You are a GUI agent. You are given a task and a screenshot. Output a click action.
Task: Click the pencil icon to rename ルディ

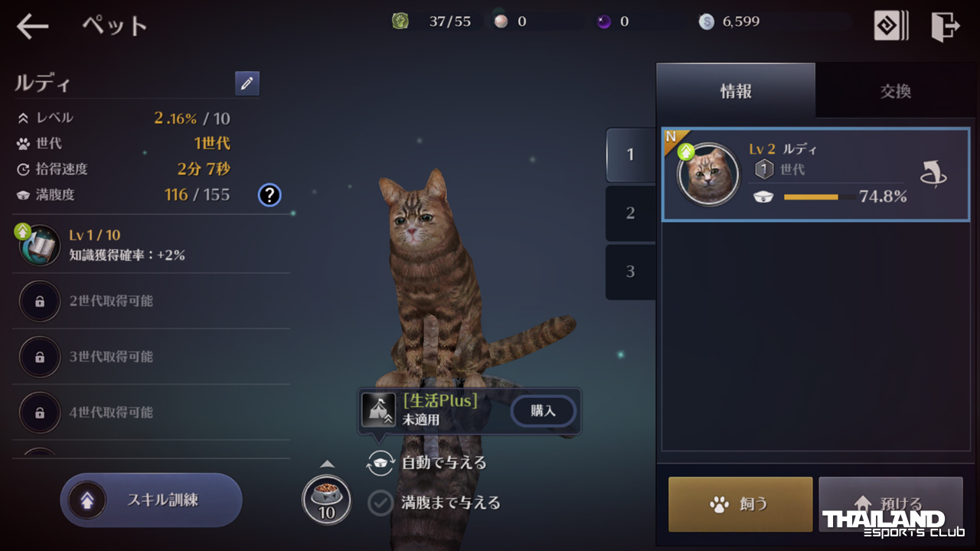tap(247, 83)
